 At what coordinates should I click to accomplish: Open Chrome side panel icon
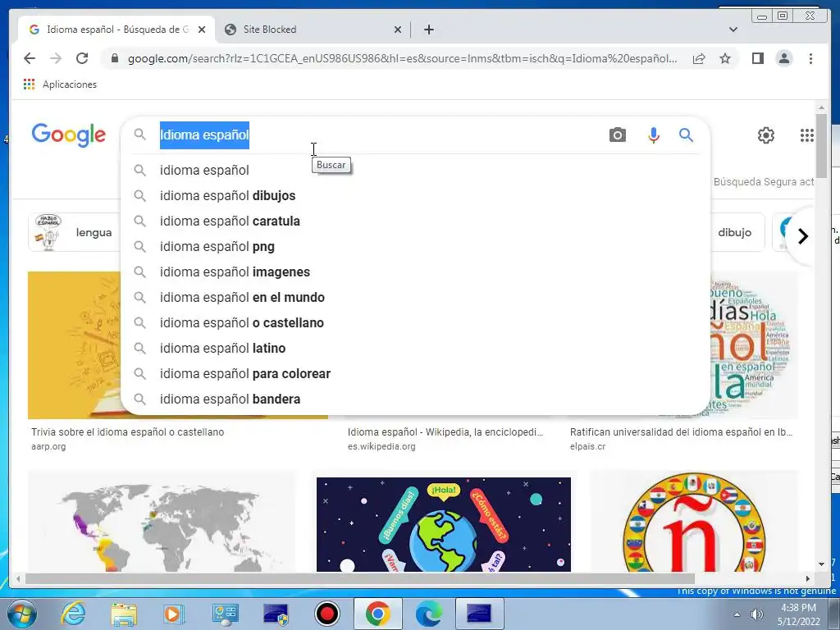[757, 58]
